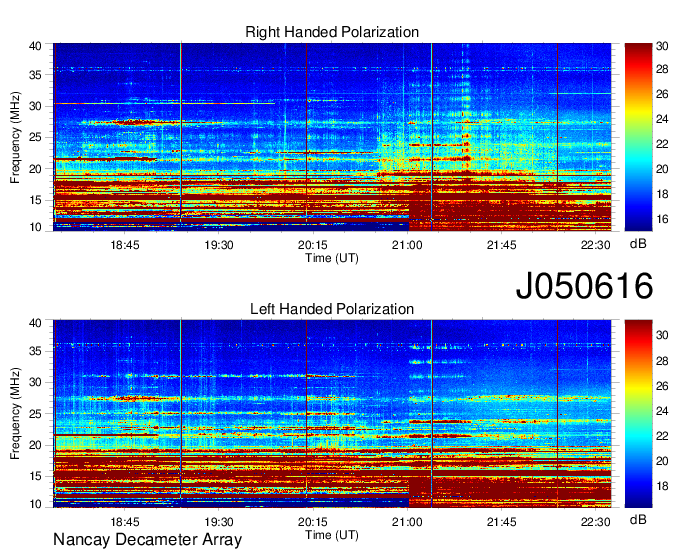Click the "22:30" time tick under the Right Handed plot
Screen dimensions: 680x552
[595, 245]
